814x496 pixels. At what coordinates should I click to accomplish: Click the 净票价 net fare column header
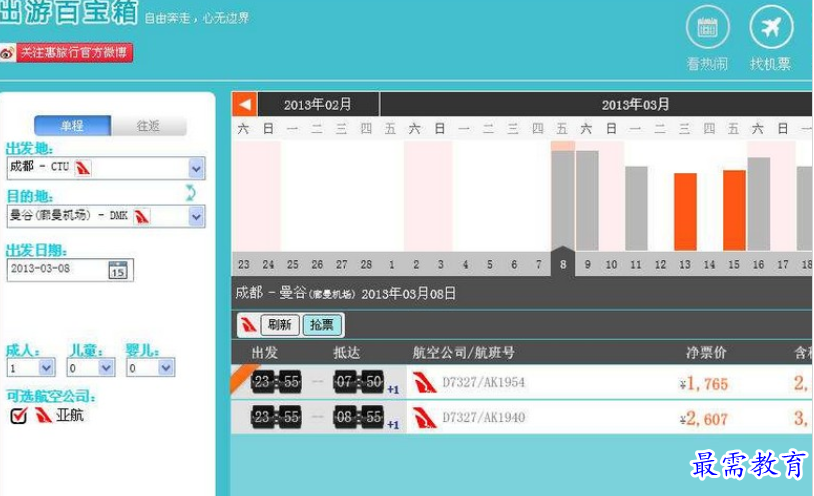click(706, 353)
